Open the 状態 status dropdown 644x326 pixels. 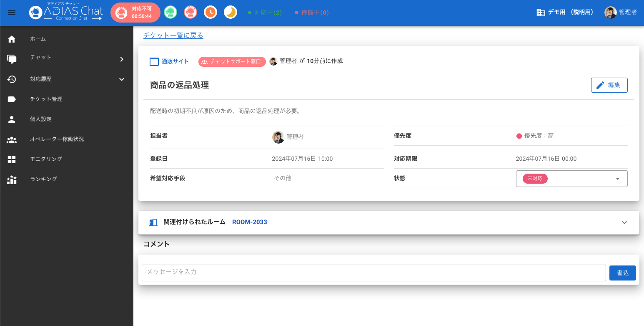click(x=571, y=179)
